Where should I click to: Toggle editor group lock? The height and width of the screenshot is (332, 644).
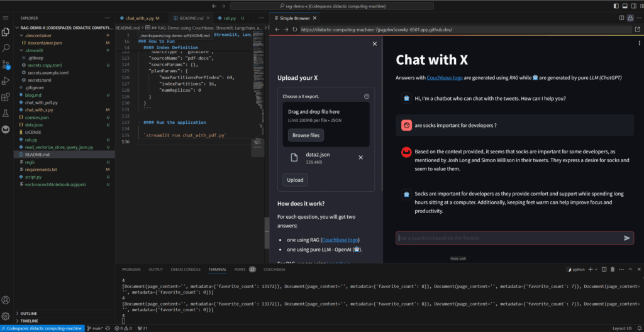coord(630,18)
